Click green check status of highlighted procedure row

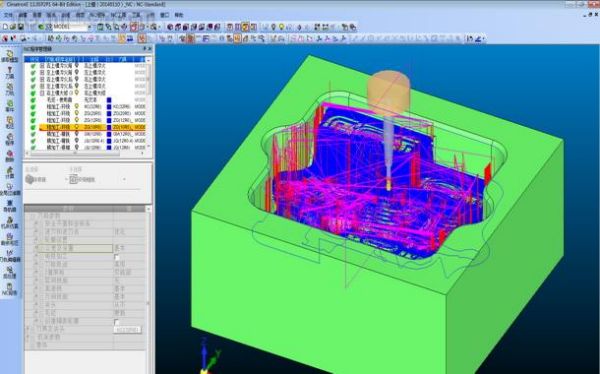33,127
